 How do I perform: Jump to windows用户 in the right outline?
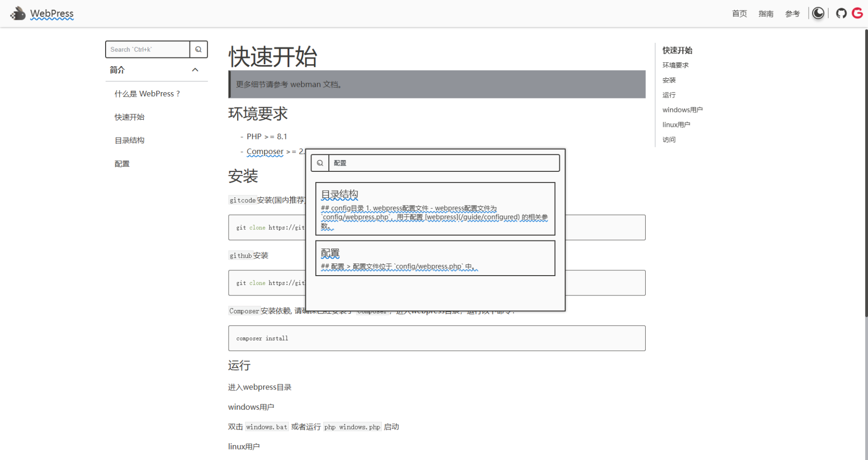pyautogui.click(x=682, y=110)
